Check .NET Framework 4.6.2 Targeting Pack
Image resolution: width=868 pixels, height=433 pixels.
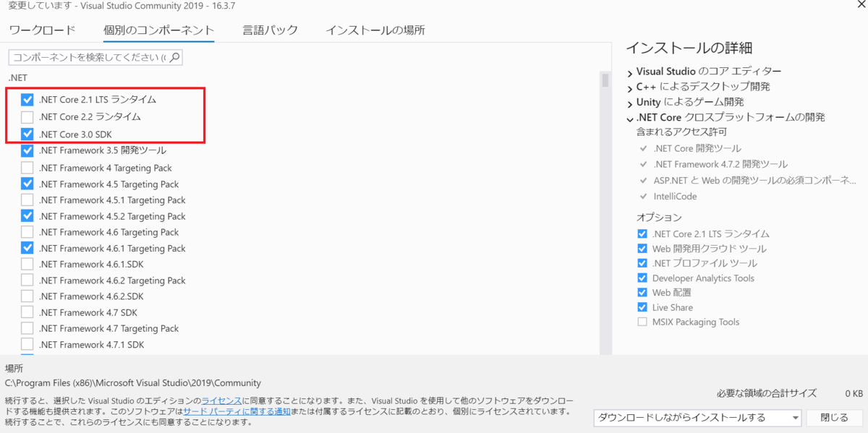point(27,280)
